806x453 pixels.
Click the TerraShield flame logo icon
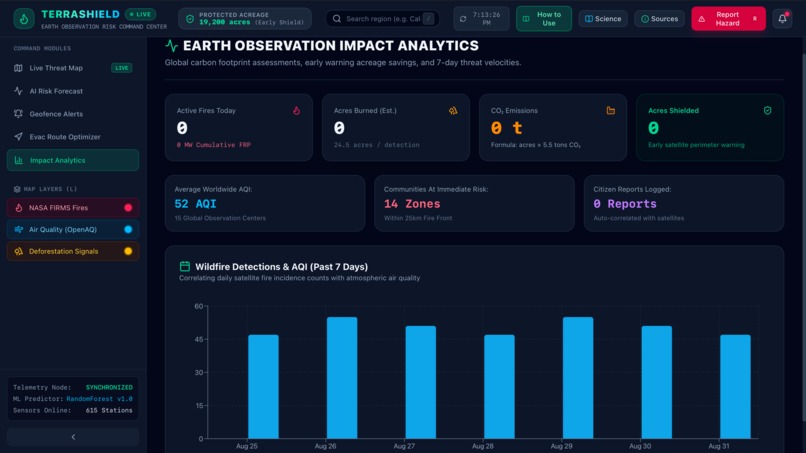coord(24,19)
